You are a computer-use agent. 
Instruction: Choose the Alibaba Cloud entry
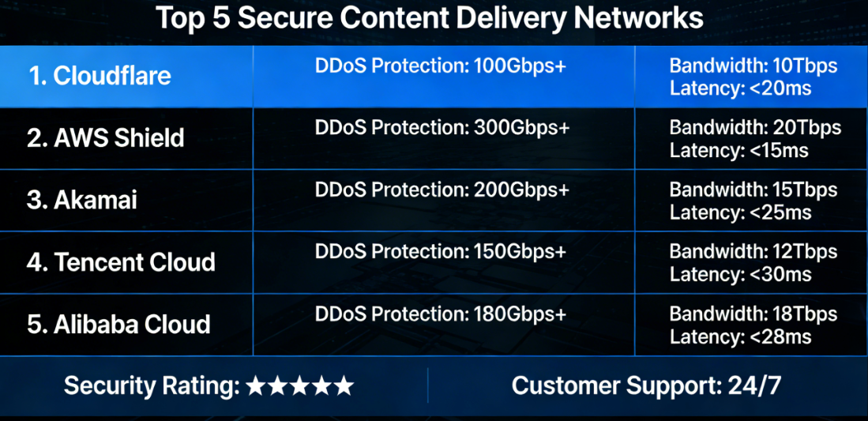pos(118,325)
